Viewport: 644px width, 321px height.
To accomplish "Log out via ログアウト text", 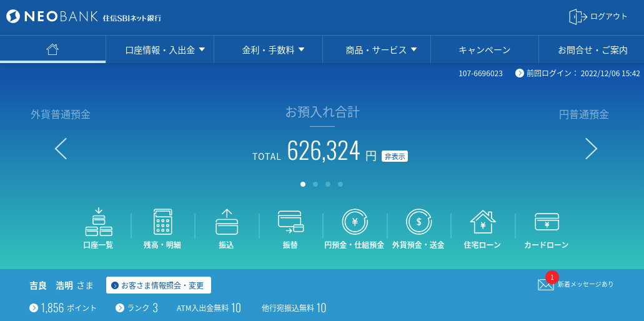I will coord(608,17).
